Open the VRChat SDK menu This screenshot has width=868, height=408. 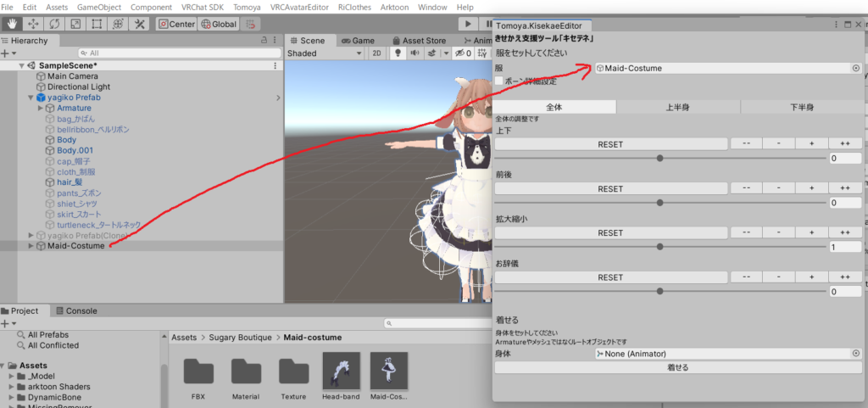pyautogui.click(x=199, y=7)
